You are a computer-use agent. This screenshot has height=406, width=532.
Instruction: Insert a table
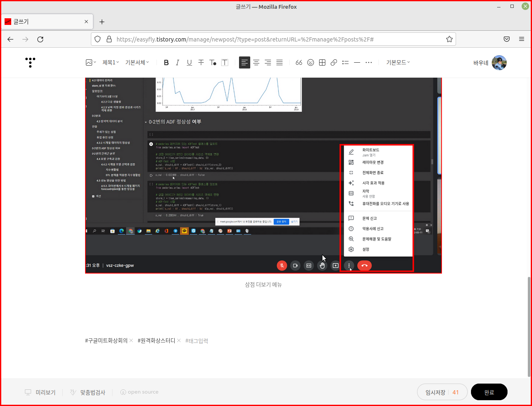coord(322,63)
